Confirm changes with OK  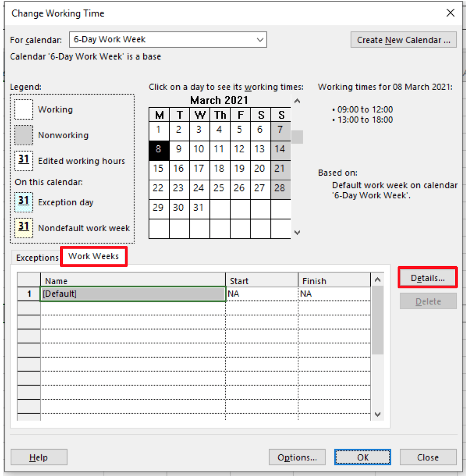coord(362,457)
